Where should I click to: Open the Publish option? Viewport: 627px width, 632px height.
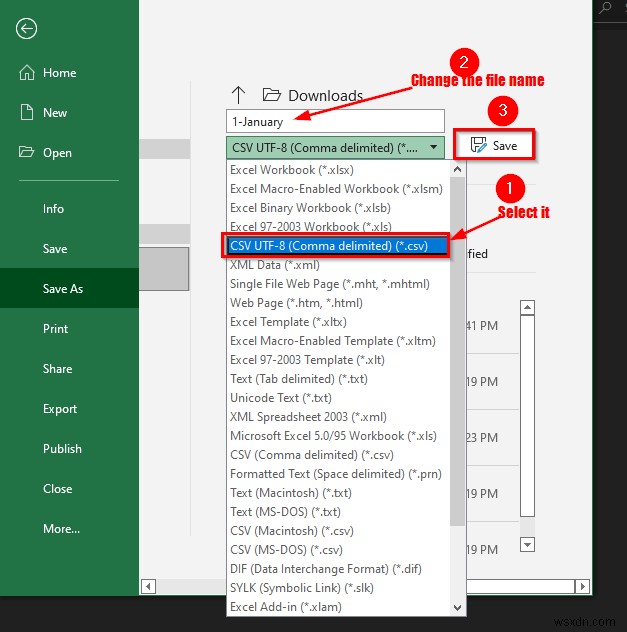click(62, 449)
